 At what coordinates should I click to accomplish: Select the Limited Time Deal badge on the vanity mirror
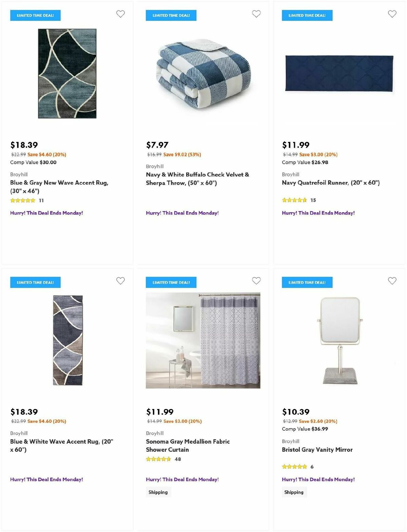pyautogui.click(x=307, y=282)
